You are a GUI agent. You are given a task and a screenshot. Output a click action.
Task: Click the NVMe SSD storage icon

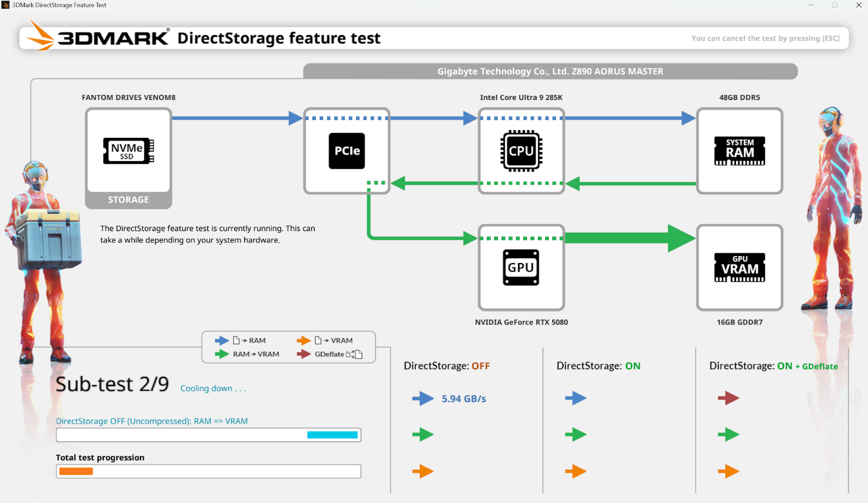[x=129, y=151]
